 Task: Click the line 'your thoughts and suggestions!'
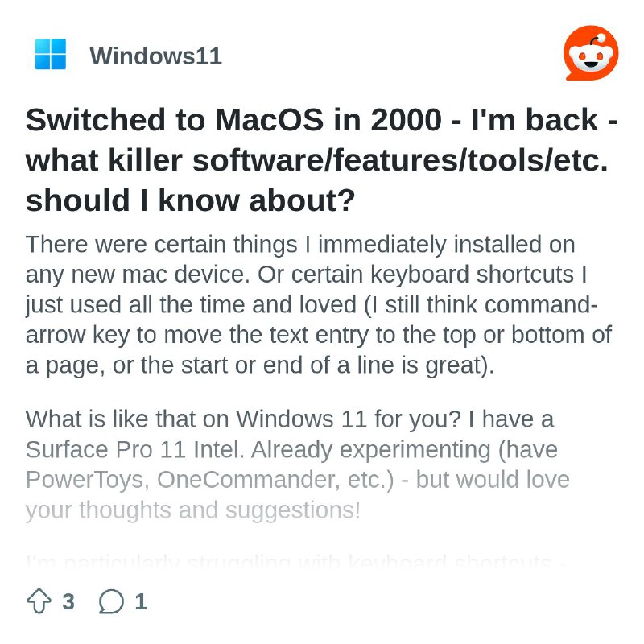pyautogui.click(x=192, y=510)
